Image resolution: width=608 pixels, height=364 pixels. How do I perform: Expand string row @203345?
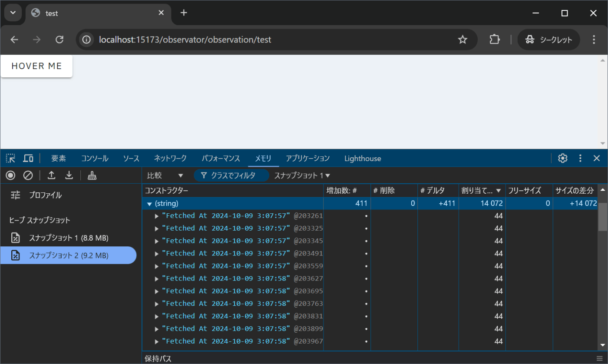[157, 241]
